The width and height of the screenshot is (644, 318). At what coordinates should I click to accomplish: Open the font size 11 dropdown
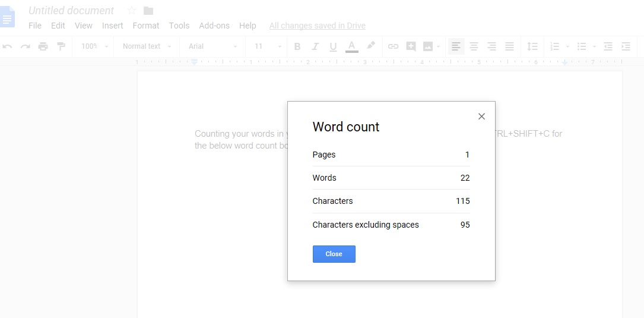268,46
